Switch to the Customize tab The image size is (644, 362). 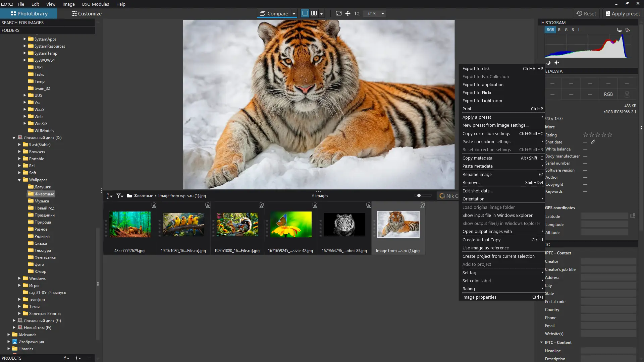coord(87,13)
